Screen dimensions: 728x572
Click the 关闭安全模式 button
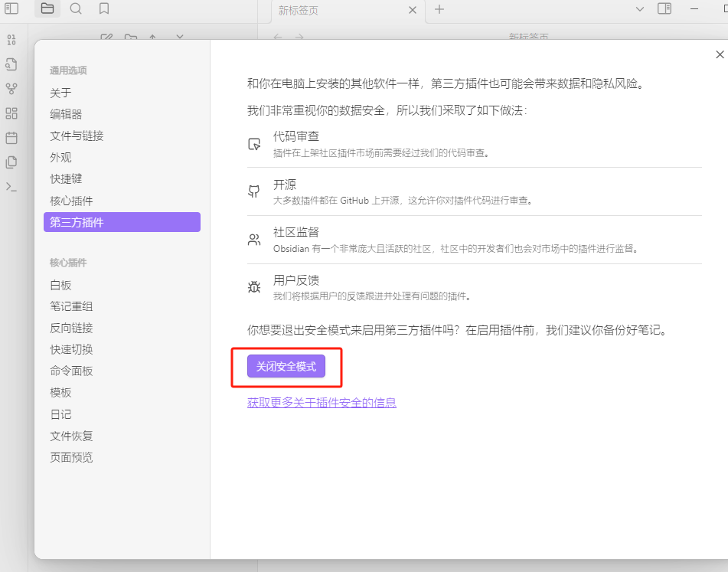(x=286, y=367)
